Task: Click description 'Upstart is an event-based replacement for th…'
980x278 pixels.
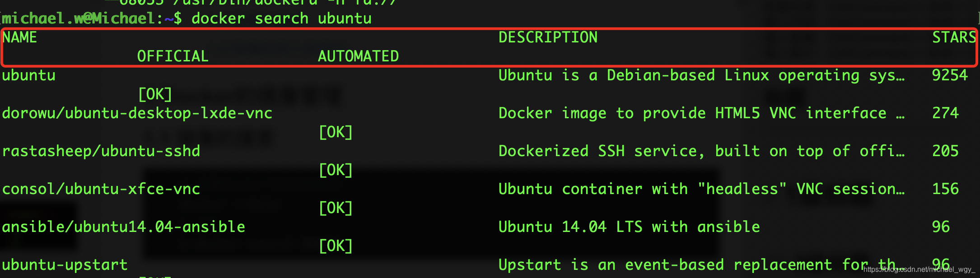Action: coord(701,265)
